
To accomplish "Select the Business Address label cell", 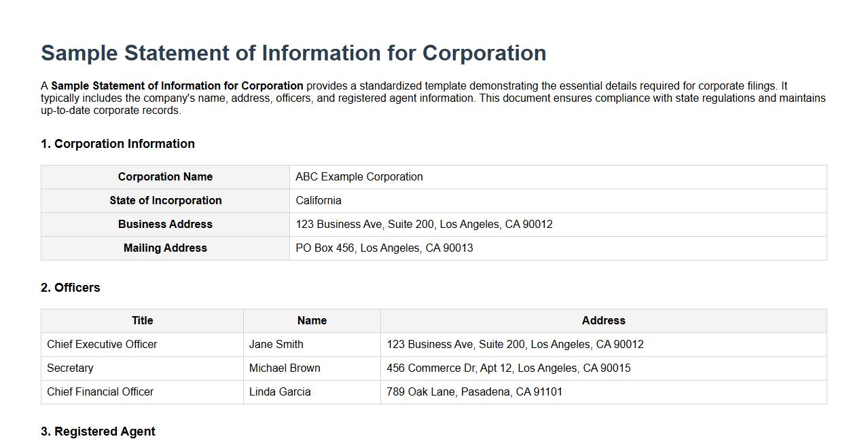I will point(165,224).
